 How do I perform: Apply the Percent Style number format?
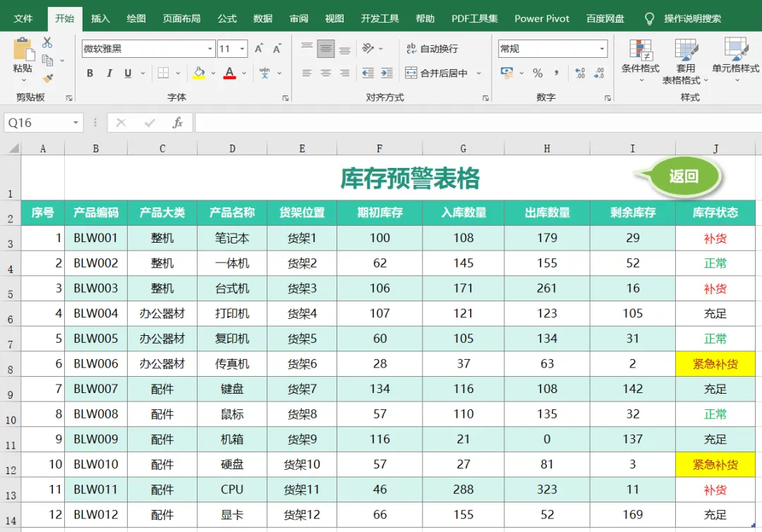point(538,73)
